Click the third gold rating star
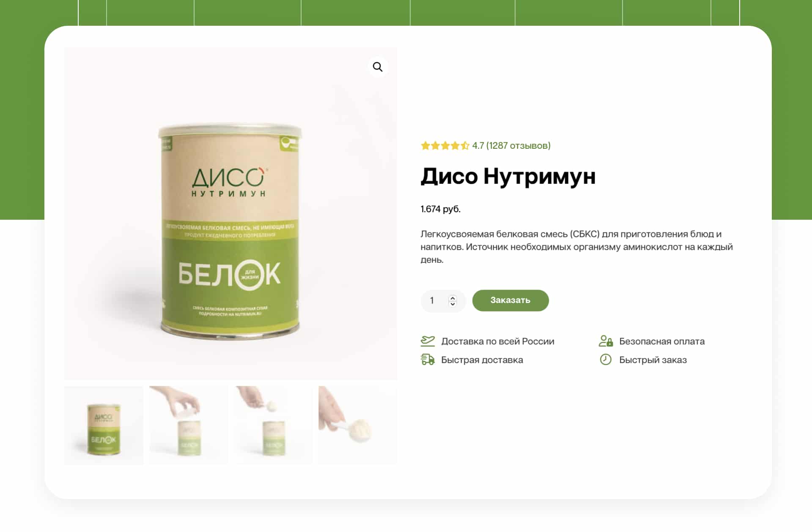This screenshot has height=532, width=812. (445, 146)
